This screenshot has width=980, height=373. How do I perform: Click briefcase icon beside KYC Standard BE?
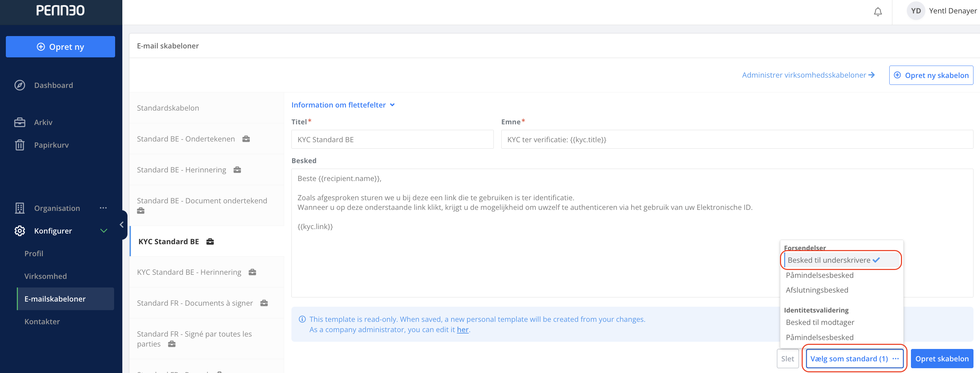[x=210, y=241]
